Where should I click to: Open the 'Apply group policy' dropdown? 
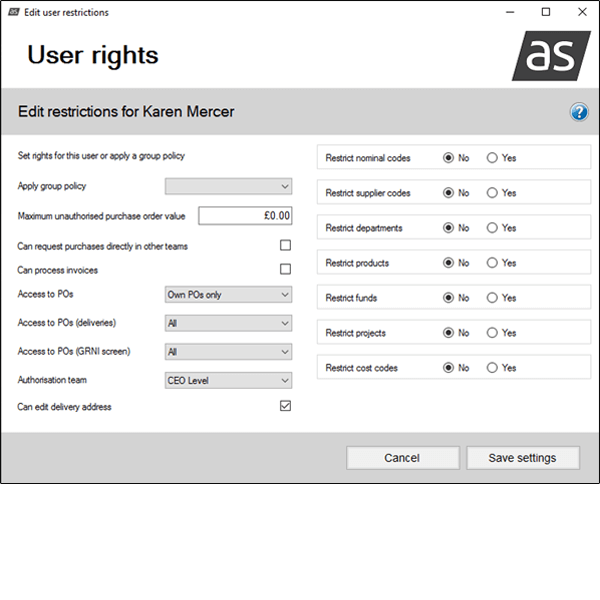pos(228,186)
